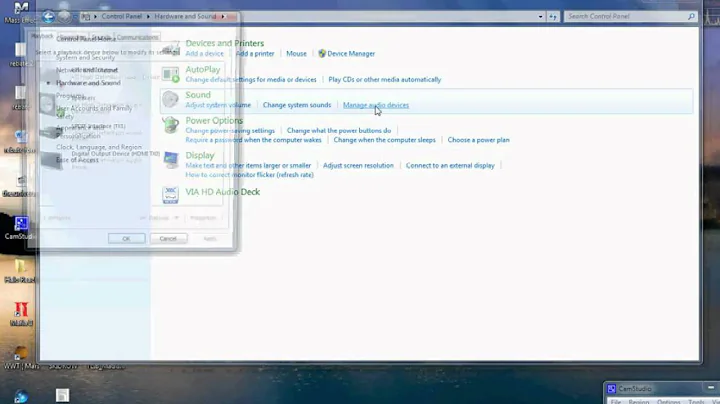Click Require a password when computer wakes

[253, 140]
